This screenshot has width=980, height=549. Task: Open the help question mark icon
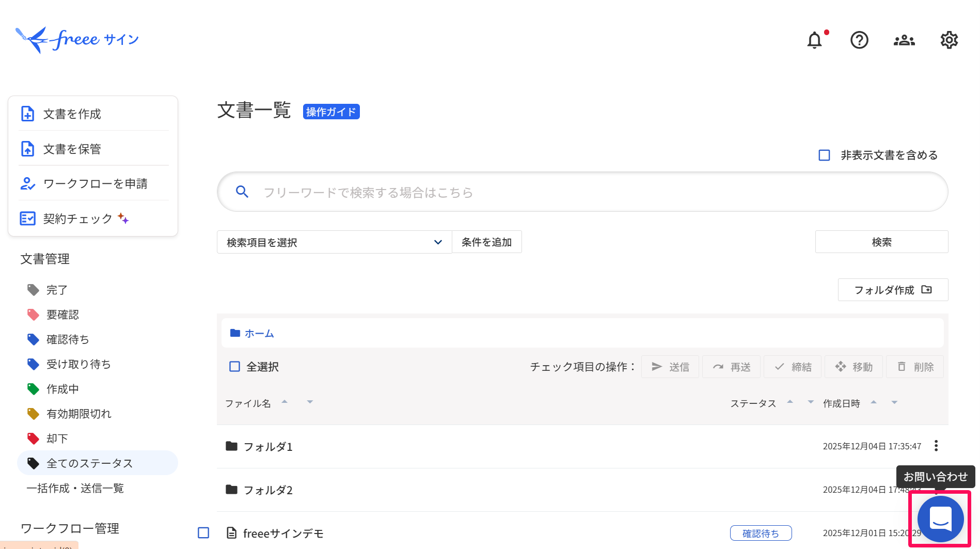point(859,40)
